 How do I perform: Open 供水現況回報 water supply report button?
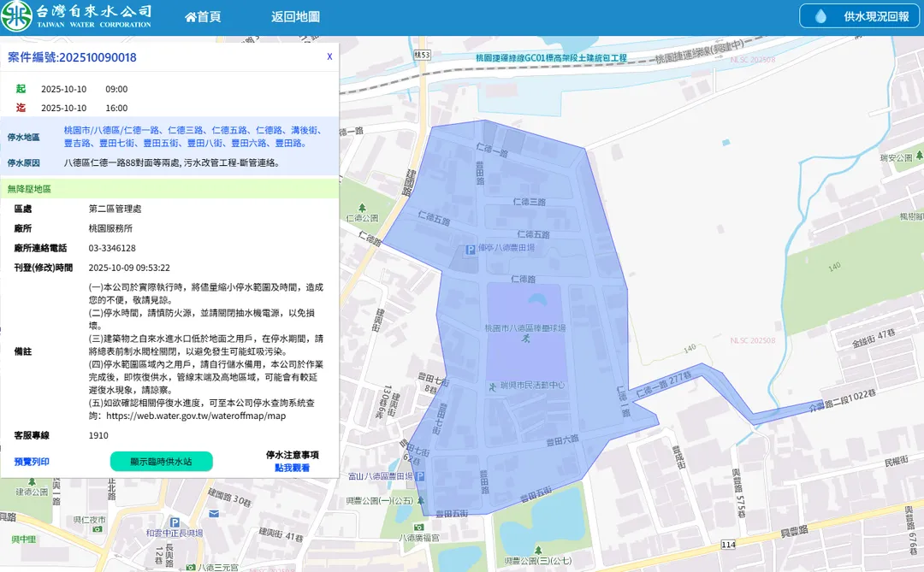pos(859,16)
